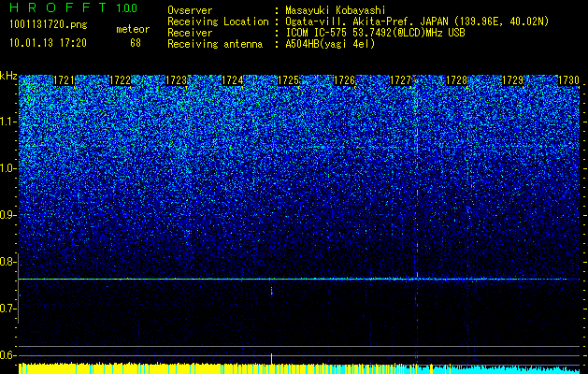Click the date stamp 10.01.13 17:20

pyautogui.click(x=48, y=43)
